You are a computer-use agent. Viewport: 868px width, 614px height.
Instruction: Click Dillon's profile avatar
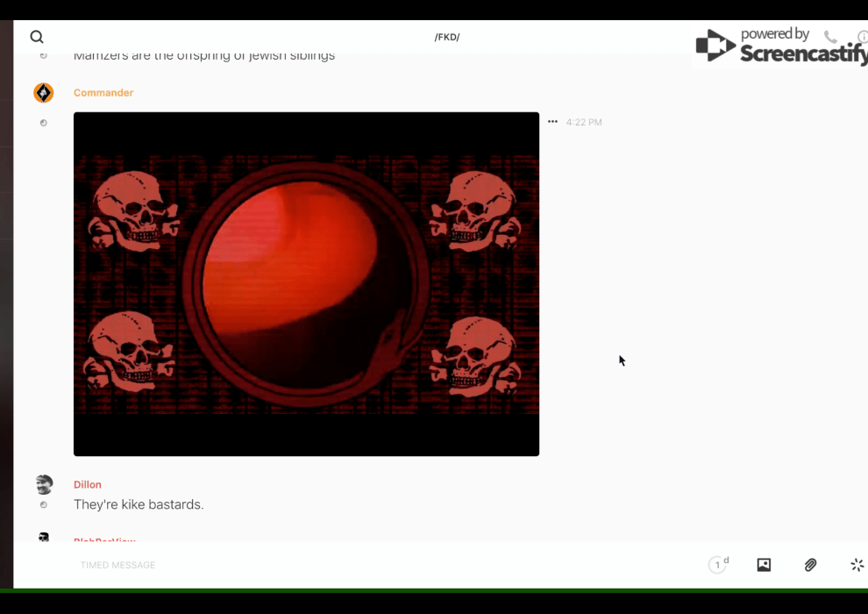(x=44, y=484)
